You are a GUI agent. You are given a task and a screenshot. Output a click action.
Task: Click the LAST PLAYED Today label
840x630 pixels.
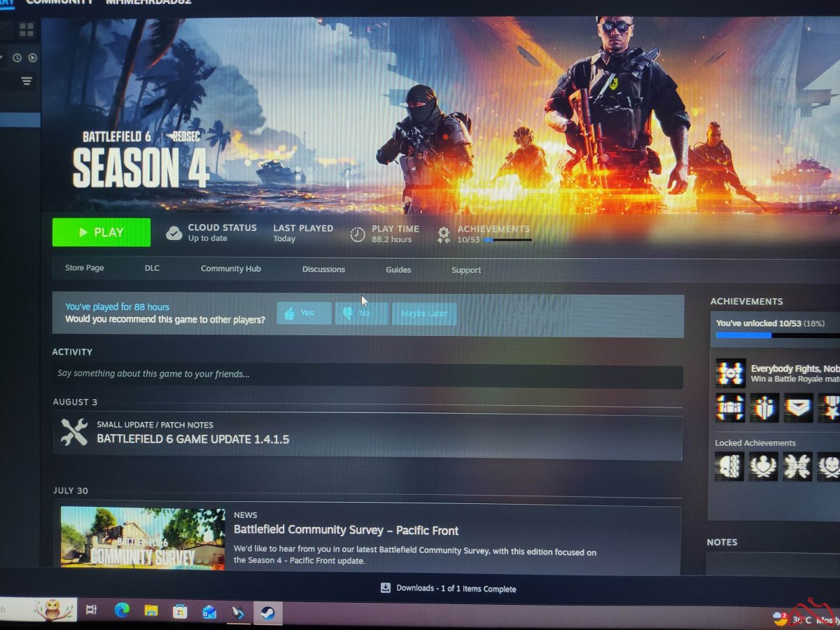click(303, 233)
